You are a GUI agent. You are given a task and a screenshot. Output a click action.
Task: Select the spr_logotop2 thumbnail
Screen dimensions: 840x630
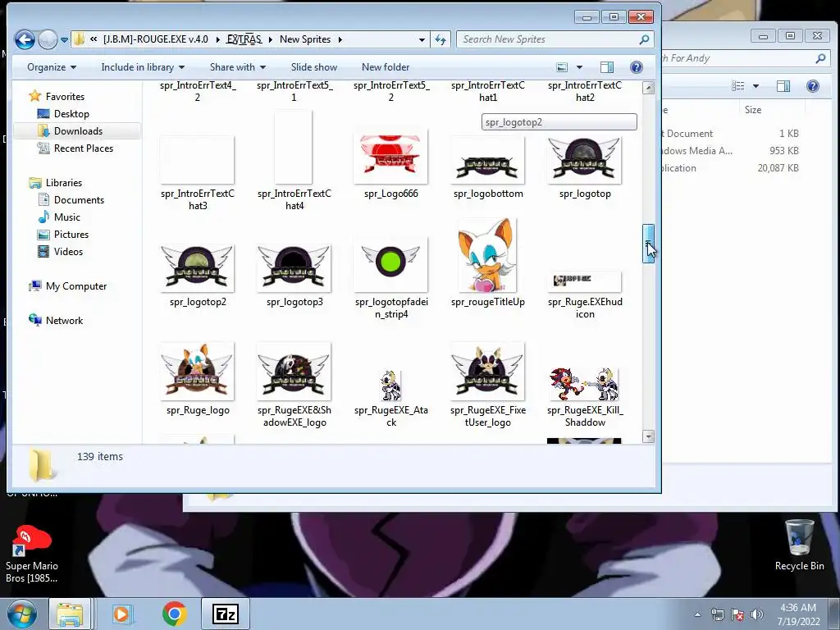click(197, 267)
